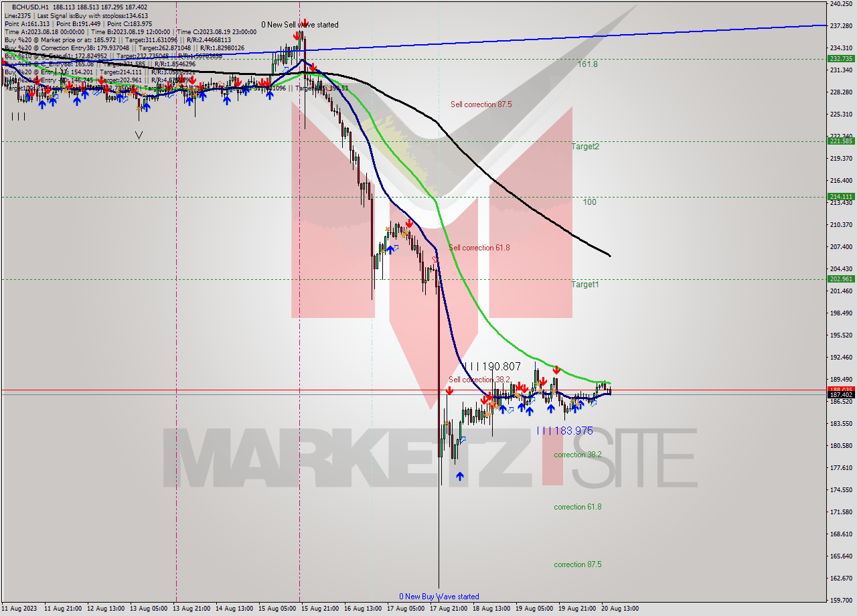The image size is (857, 616).
Task: Click 207.400 on the price axis
Action: click(x=841, y=246)
